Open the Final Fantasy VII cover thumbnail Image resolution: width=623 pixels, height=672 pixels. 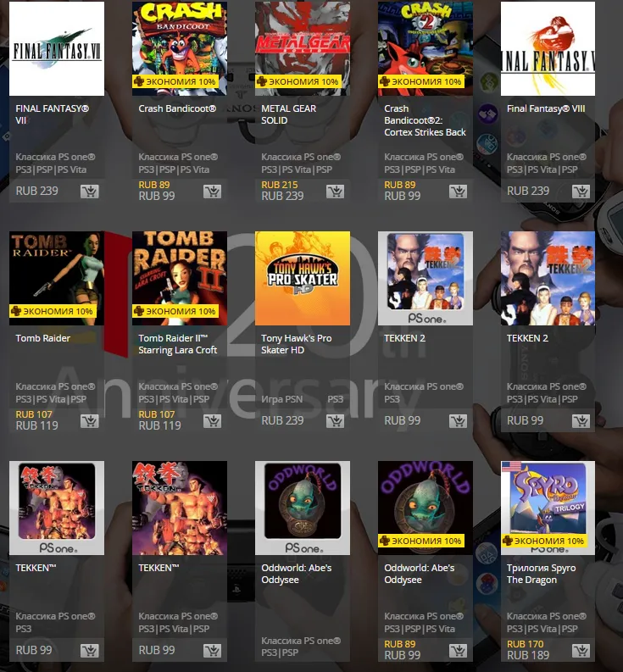57,48
